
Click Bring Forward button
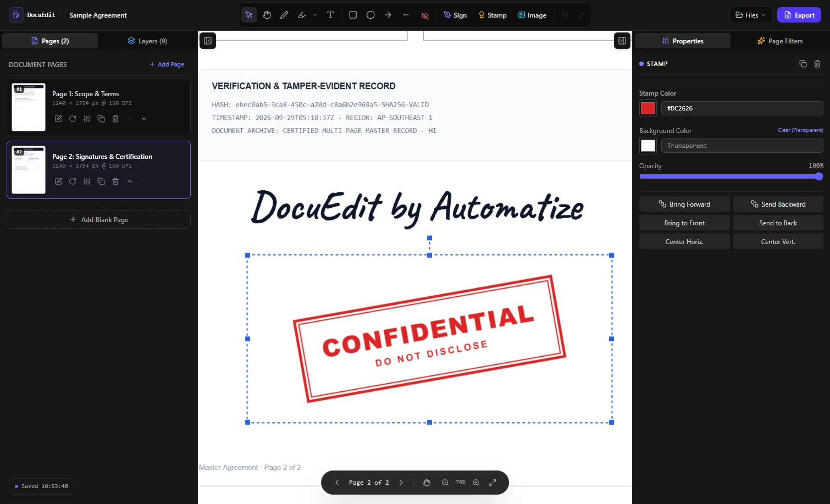(x=684, y=204)
